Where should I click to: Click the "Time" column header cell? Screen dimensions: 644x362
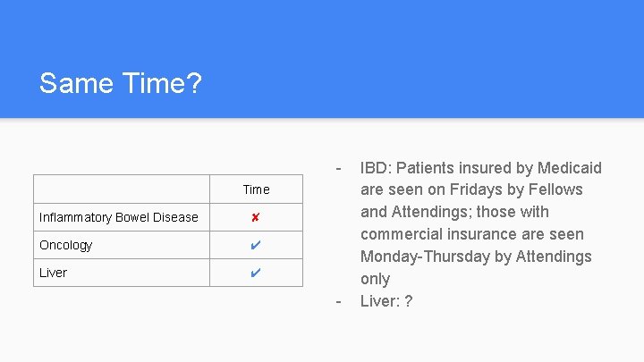coord(256,189)
